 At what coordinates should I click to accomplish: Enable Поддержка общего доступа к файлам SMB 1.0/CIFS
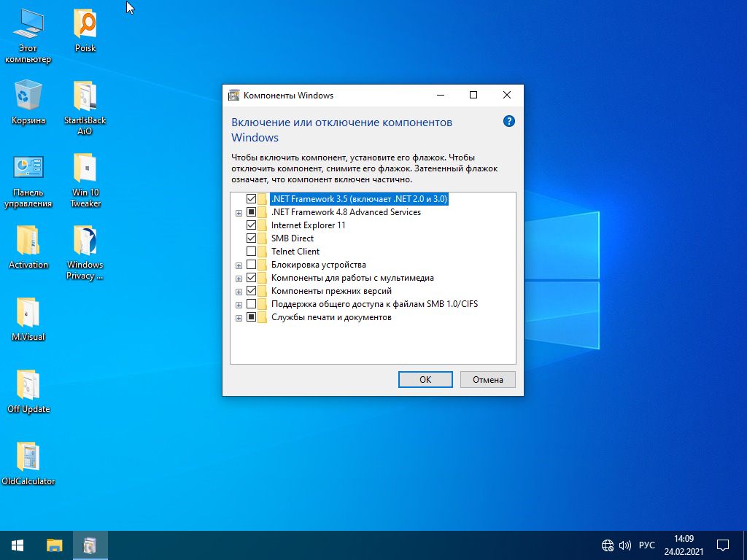click(x=251, y=304)
